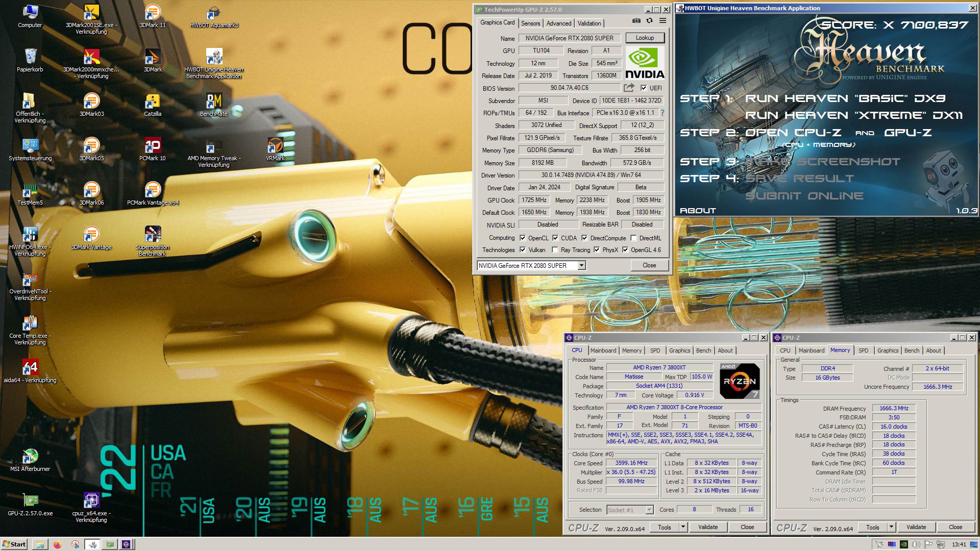Click Save Result in HWBOT Heaven
The image size is (980, 551).
(x=799, y=179)
